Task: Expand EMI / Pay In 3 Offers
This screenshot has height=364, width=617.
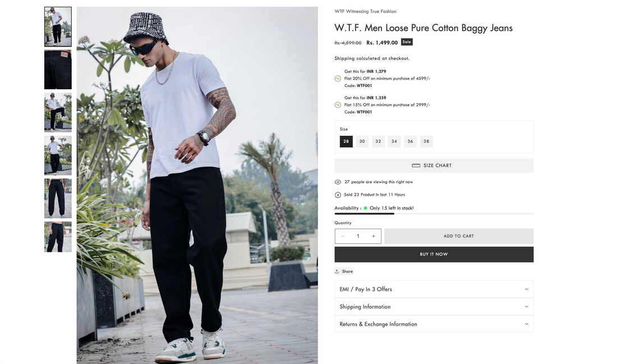Action: tap(434, 289)
